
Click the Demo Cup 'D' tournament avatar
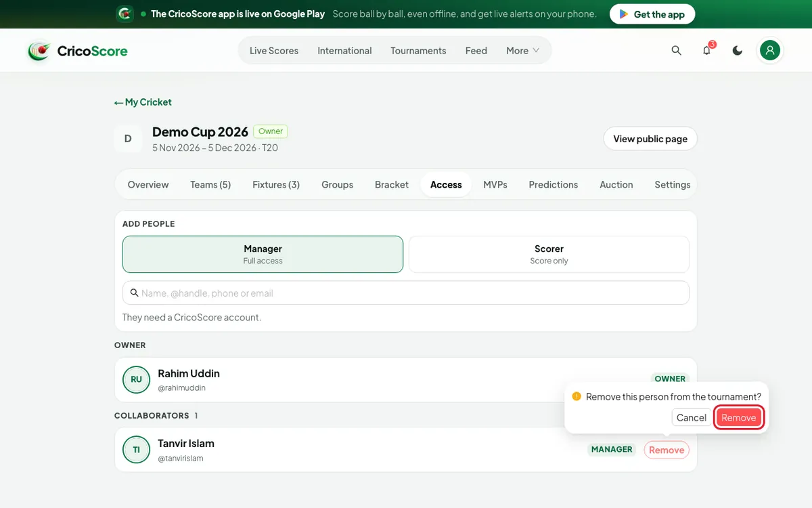click(x=128, y=139)
